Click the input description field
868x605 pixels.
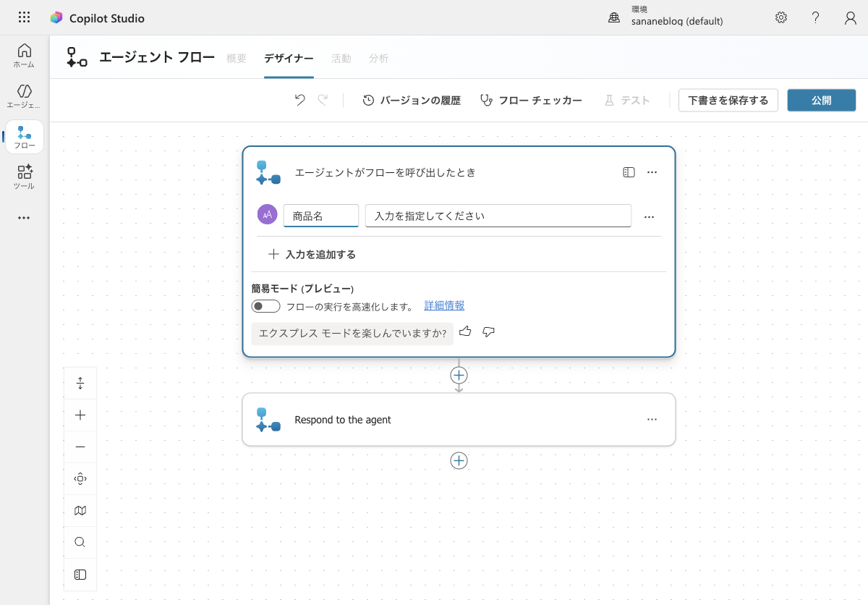coord(498,216)
